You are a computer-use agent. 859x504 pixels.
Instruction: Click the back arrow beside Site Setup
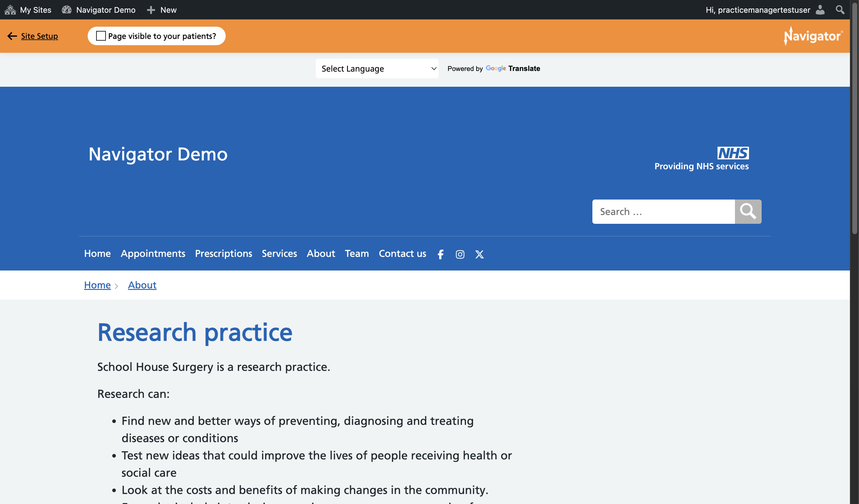(x=12, y=36)
